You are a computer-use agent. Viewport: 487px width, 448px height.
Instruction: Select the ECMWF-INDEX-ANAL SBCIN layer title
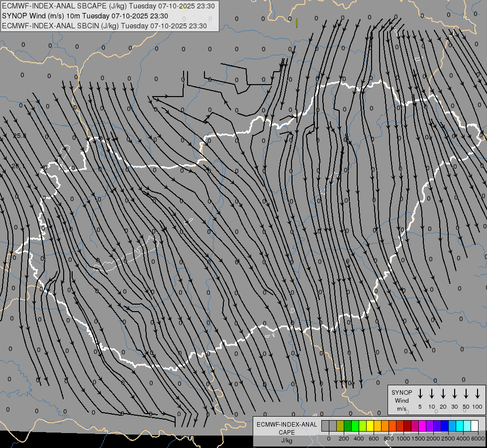coord(104,25)
